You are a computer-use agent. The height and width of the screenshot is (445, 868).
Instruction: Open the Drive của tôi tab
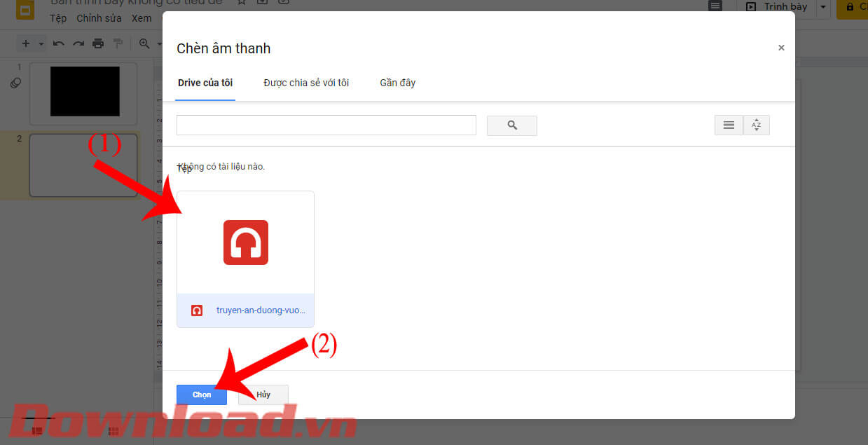coord(205,83)
